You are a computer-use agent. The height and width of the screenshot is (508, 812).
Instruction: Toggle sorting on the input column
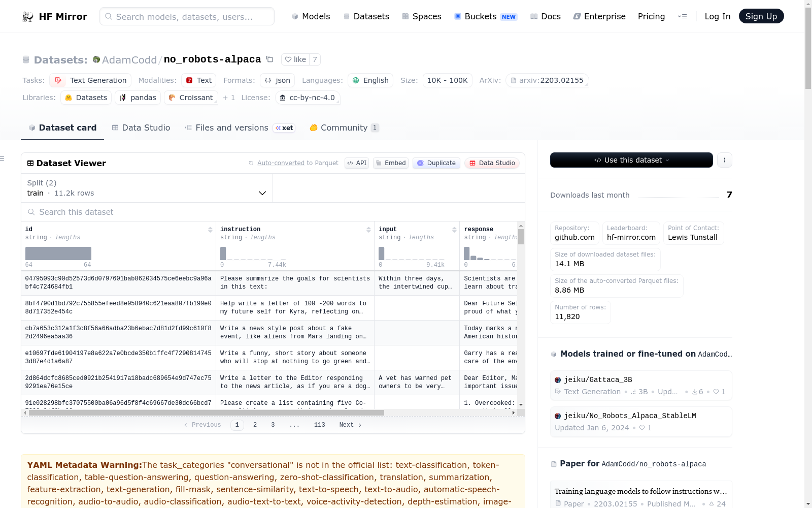[454, 230]
